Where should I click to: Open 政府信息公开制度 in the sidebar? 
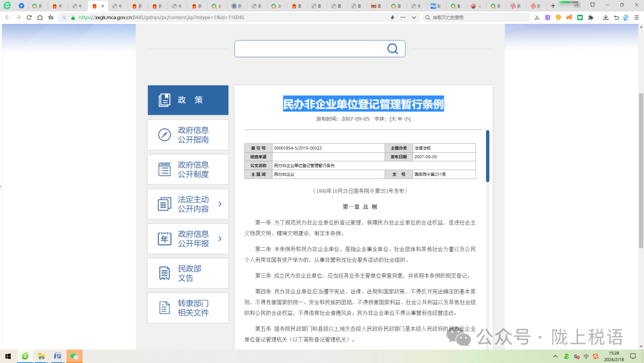click(188, 170)
